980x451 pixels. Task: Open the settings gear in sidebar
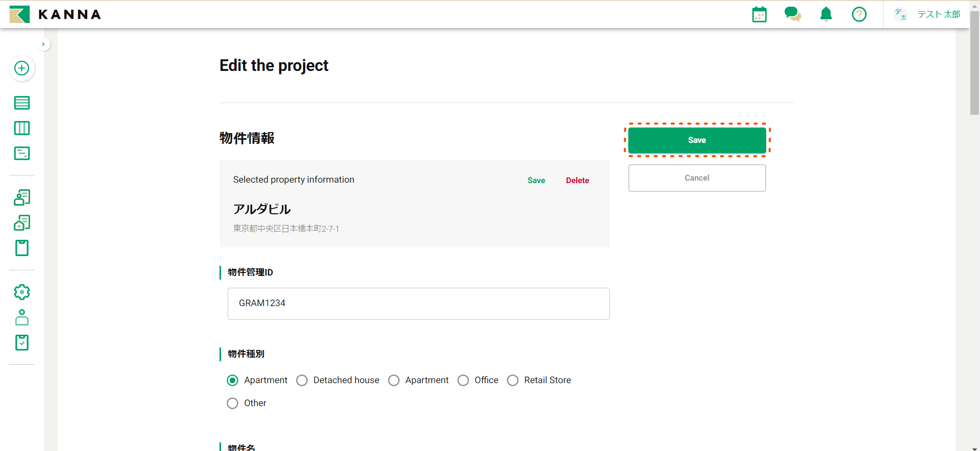point(21,292)
